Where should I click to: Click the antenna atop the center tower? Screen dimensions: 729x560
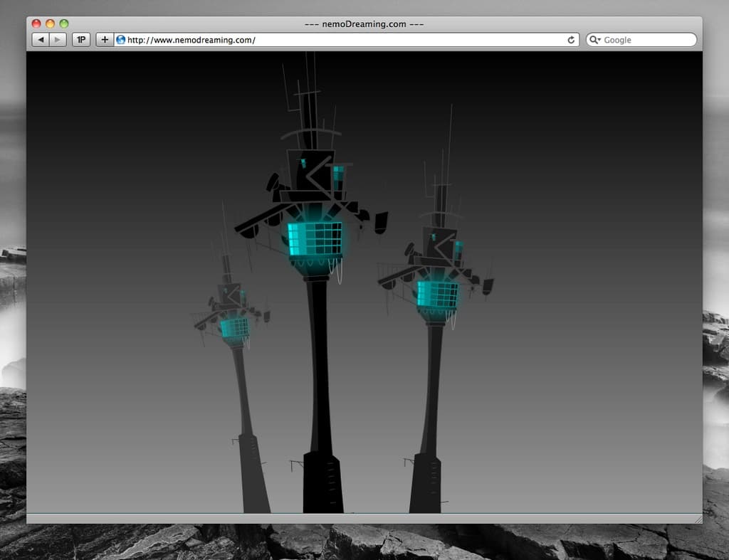click(x=309, y=93)
